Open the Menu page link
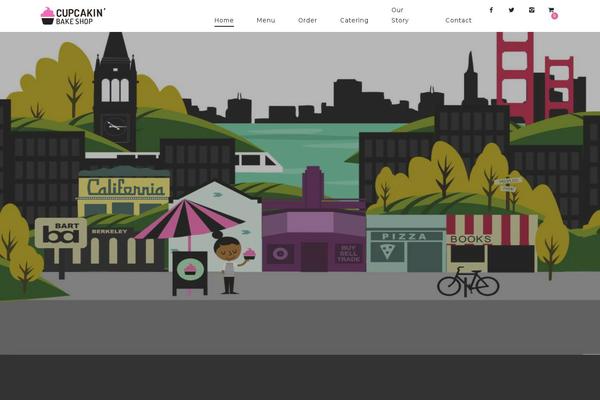 pyautogui.click(x=266, y=20)
